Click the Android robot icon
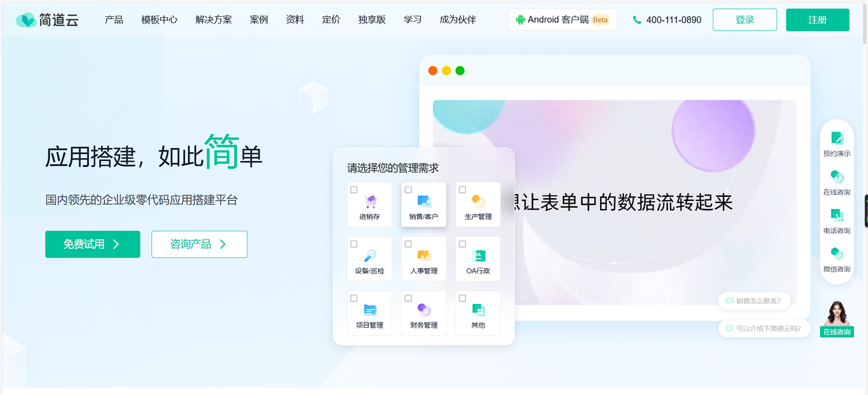Image resolution: width=868 pixels, height=395 pixels. [x=520, y=20]
